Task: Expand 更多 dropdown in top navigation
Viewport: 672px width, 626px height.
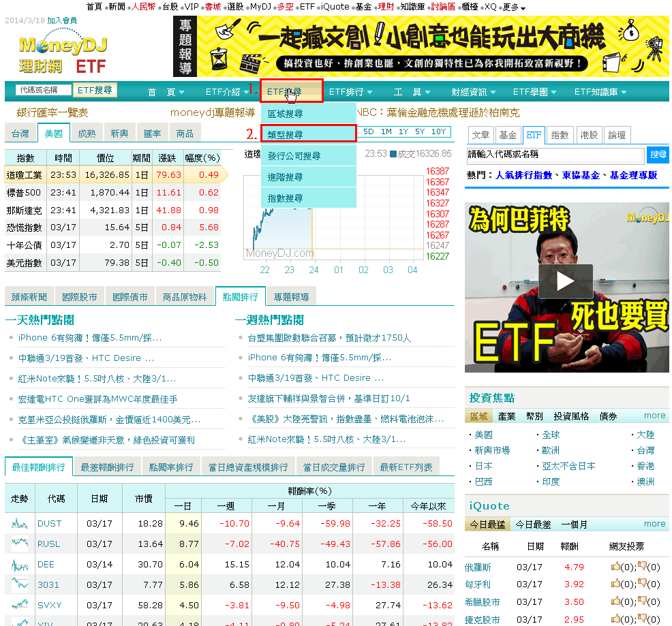Action: pos(513,7)
